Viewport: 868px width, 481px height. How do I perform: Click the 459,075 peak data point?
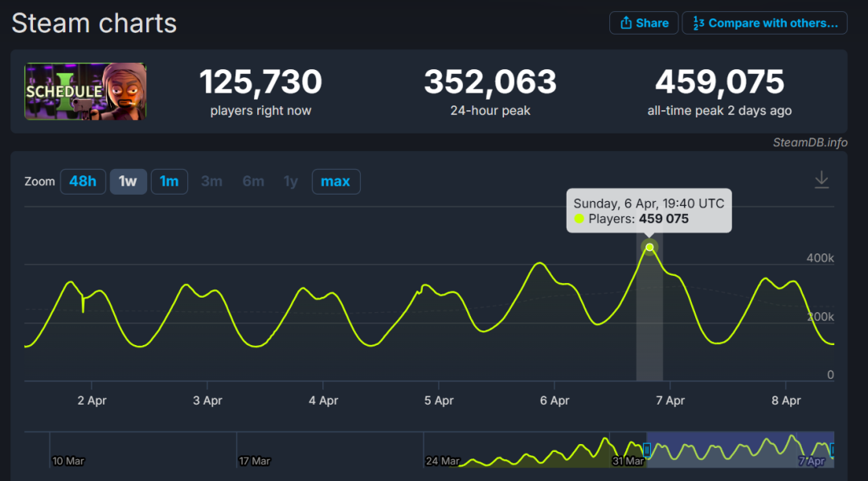649,247
